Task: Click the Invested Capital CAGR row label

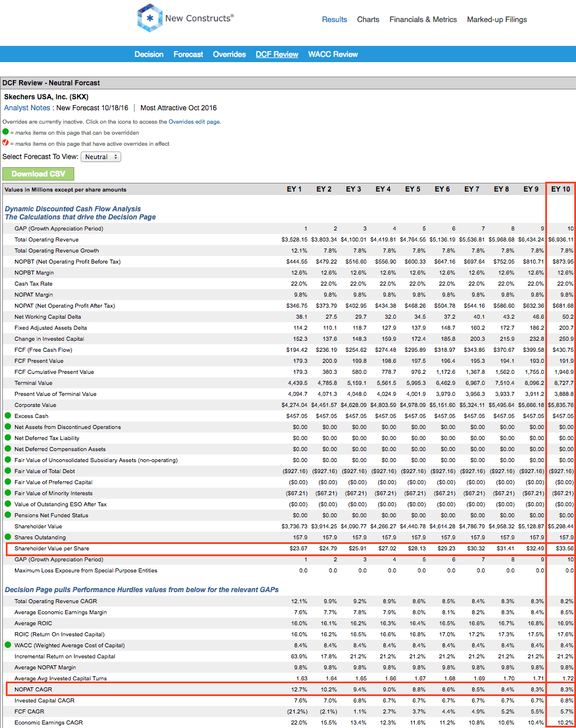Action: [x=45, y=700]
